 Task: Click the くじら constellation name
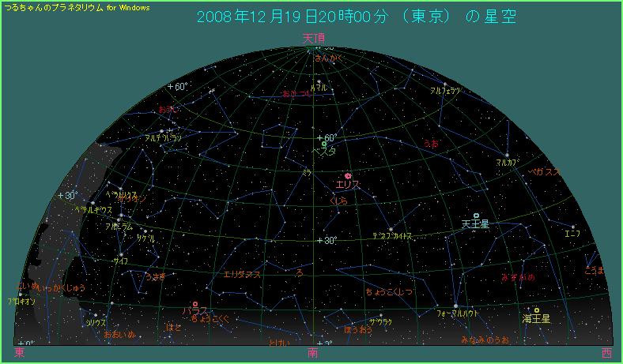point(338,201)
